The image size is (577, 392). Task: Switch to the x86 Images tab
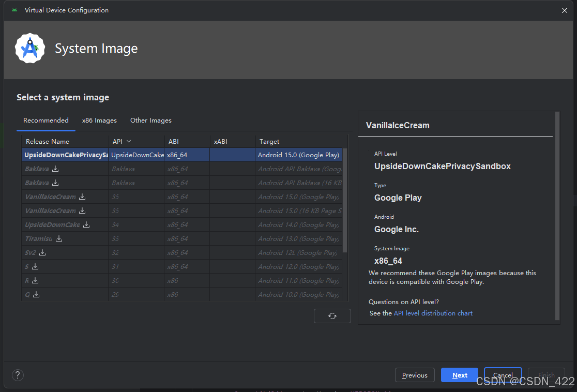tap(99, 120)
